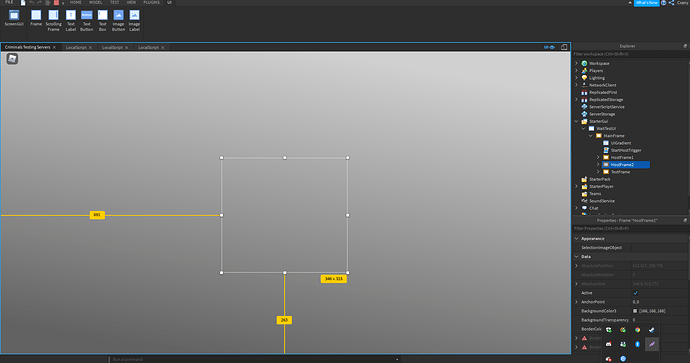
Task: Expand the ReplicatedStorage node
Action: pos(577,99)
